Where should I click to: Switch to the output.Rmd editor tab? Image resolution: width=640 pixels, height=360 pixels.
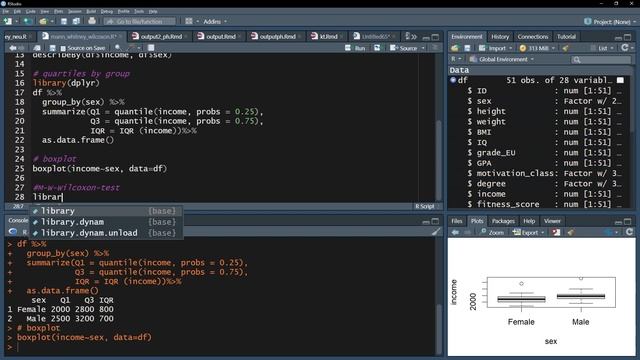220,36
